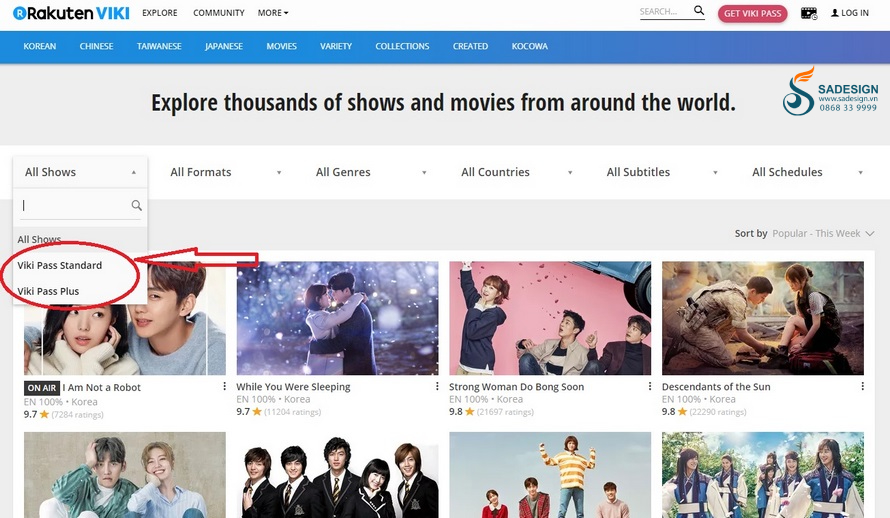This screenshot has height=518, width=890.
Task: Click the Rakuten Viki logo
Action: [x=72, y=12]
